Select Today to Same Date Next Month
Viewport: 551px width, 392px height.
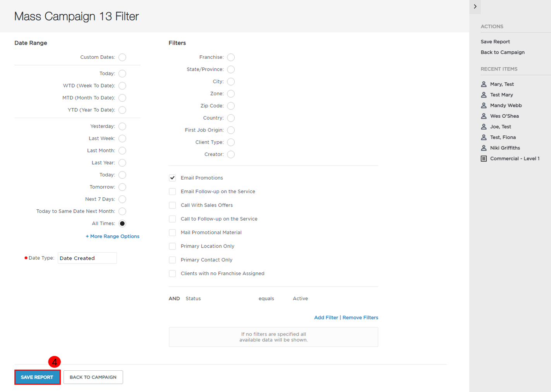[x=122, y=211]
